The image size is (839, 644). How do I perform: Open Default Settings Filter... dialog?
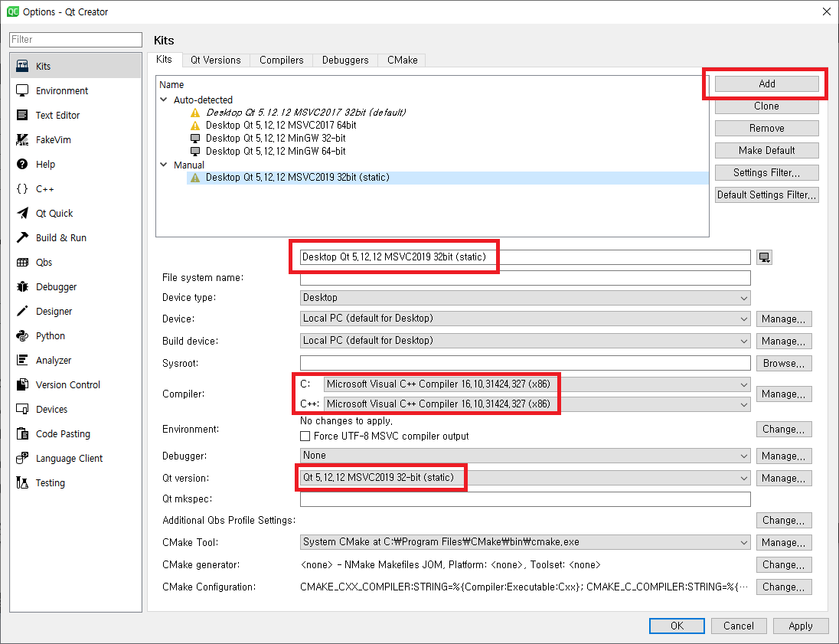(x=767, y=195)
